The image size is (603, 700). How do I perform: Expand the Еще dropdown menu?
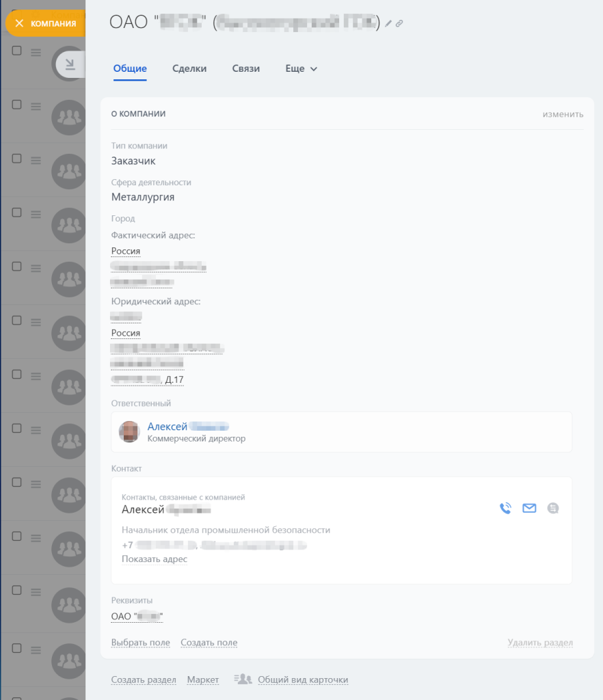(x=301, y=69)
